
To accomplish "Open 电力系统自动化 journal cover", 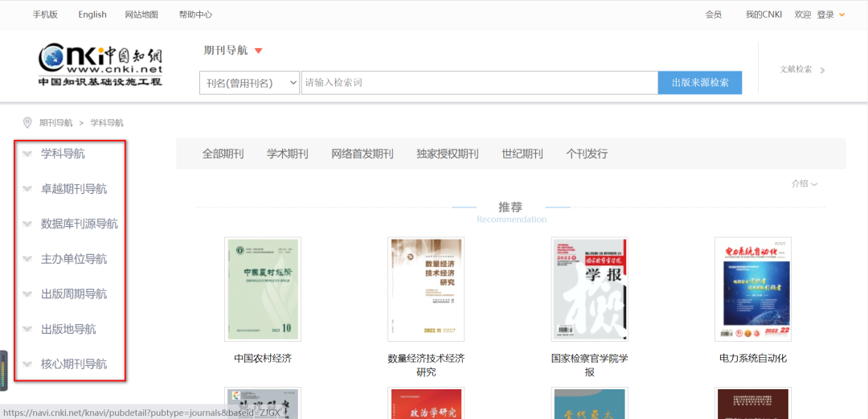I will click(x=753, y=289).
